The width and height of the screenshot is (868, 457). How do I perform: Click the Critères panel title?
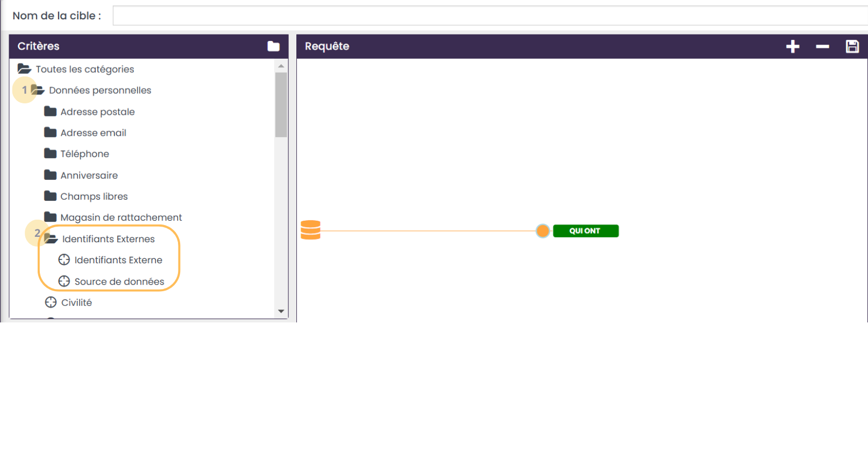click(38, 46)
